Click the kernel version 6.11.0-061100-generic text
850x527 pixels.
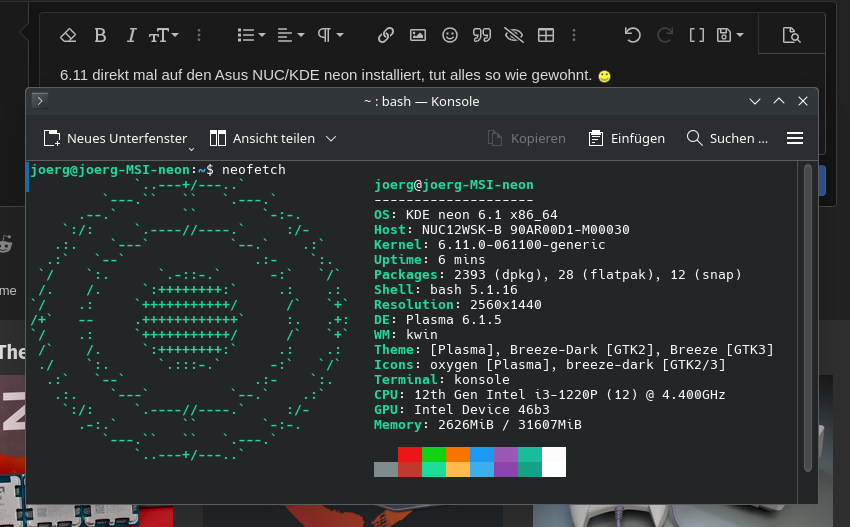click(521, 245)
